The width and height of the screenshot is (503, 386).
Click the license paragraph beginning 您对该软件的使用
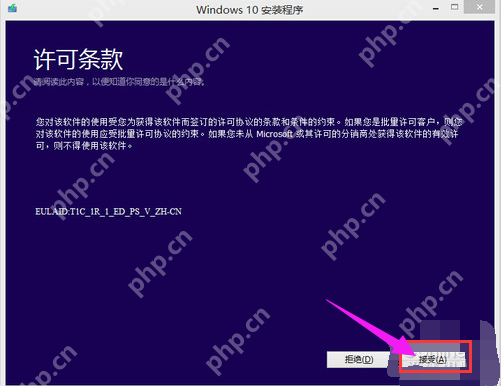(249, 134)
